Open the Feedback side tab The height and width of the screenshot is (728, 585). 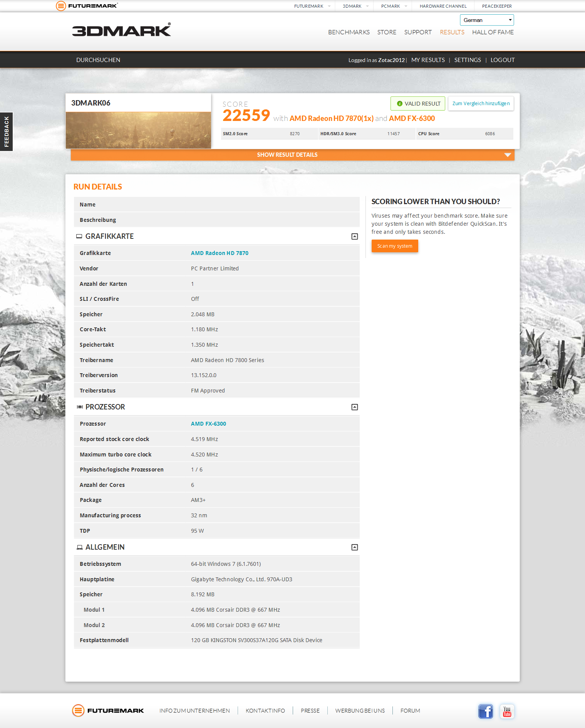coord(6,132)
